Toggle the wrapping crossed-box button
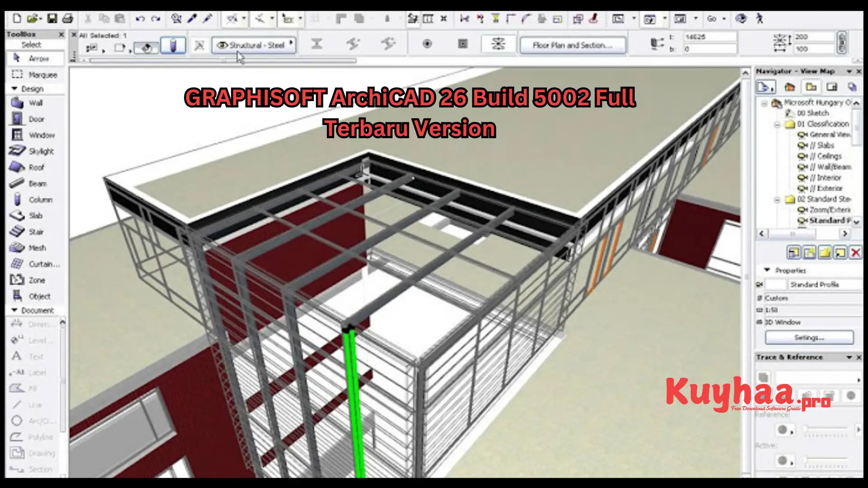Screen dimensions: 868x488 (199, 45)
